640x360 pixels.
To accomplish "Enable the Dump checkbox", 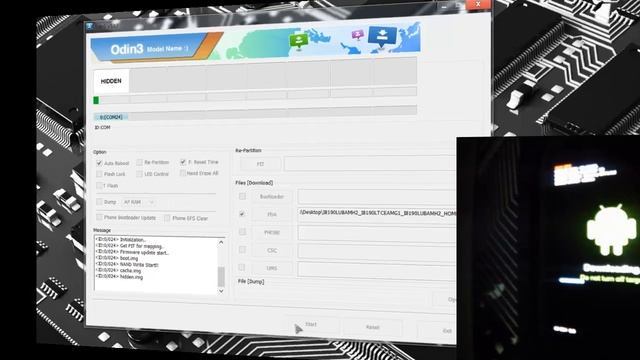I will coord(99,202).
